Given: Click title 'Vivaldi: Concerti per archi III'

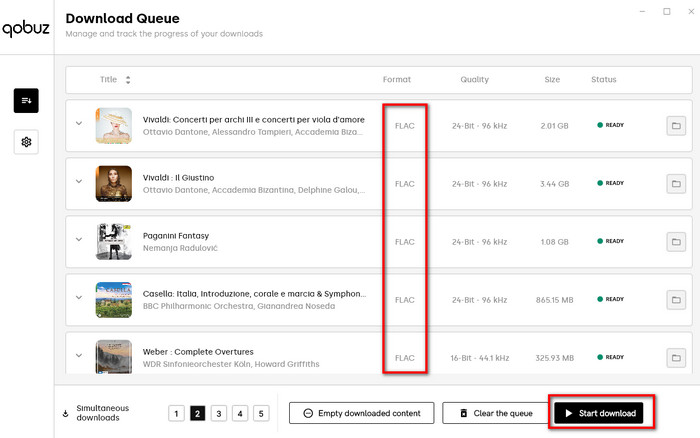Looking at the screenshot, I should pos(254,120).
